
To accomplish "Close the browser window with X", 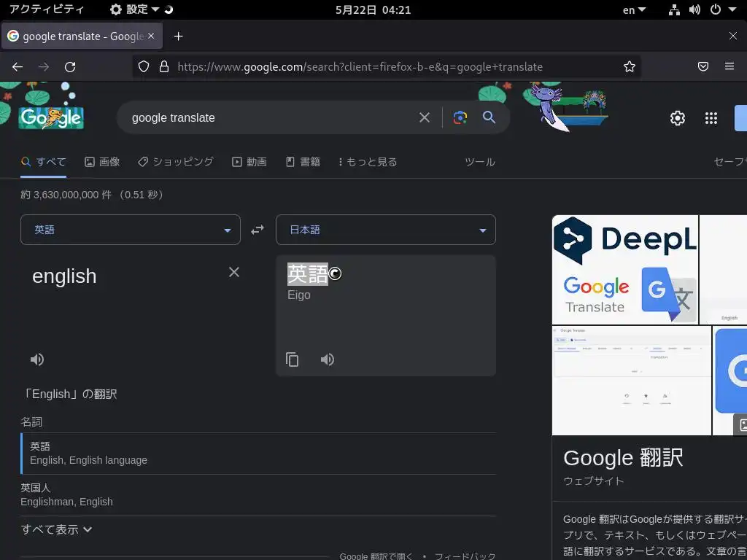I will 732,36.
